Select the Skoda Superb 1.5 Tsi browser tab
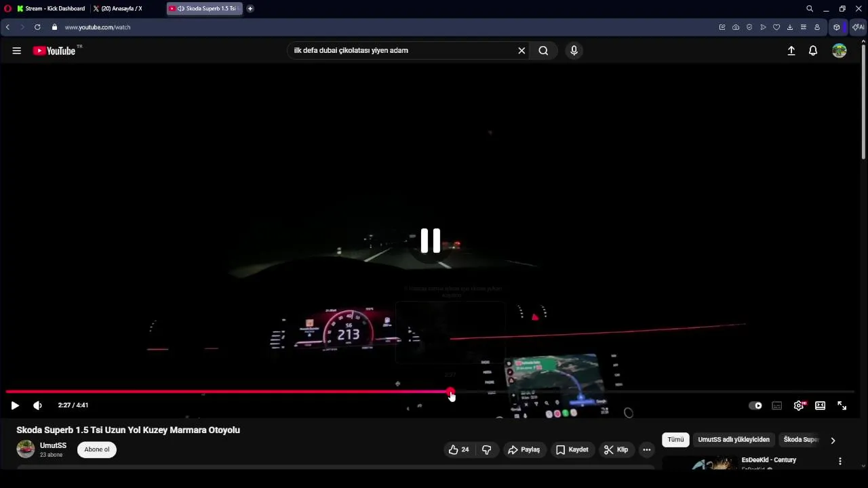Image resolution: width=868 pixels, height=488 pixels. (x=205, y=9)
